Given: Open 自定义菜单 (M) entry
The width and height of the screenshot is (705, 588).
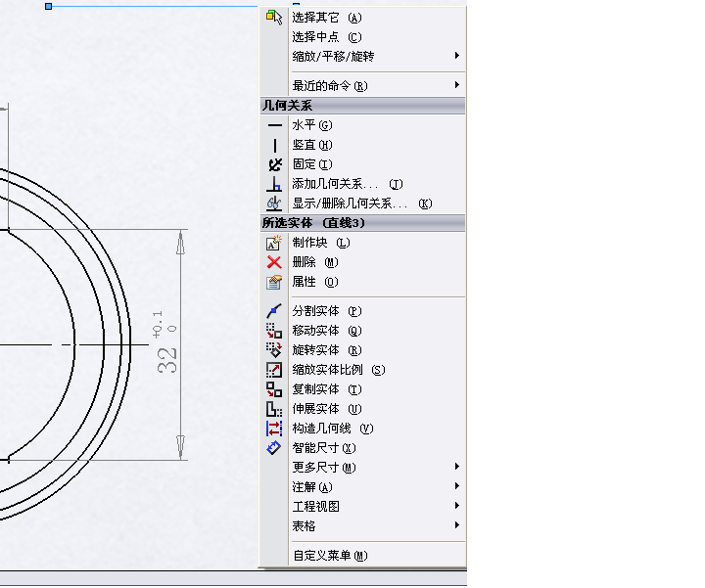Looking at the screenshot, I should [x=363, y=556].
